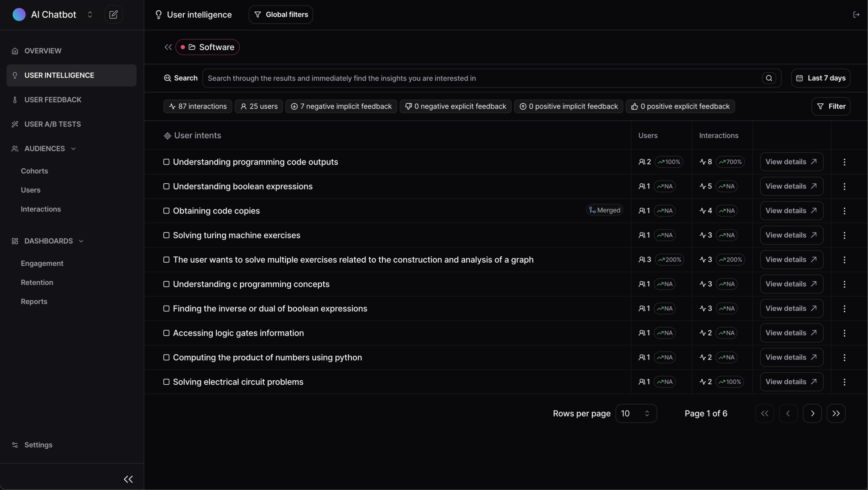
Task: Go to the next page arrow
Action: tap(812, 413)
